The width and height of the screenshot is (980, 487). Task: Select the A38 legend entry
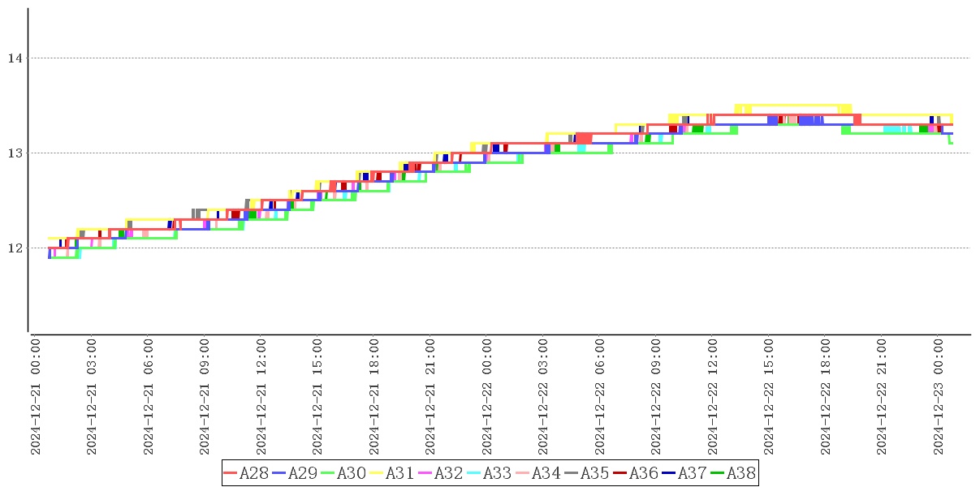tap(732, 473)
